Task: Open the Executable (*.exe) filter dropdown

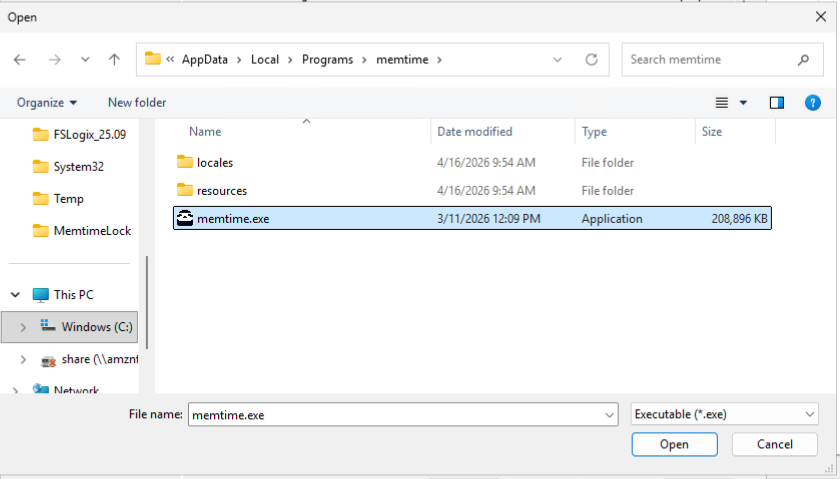Action: pos(724,414)
